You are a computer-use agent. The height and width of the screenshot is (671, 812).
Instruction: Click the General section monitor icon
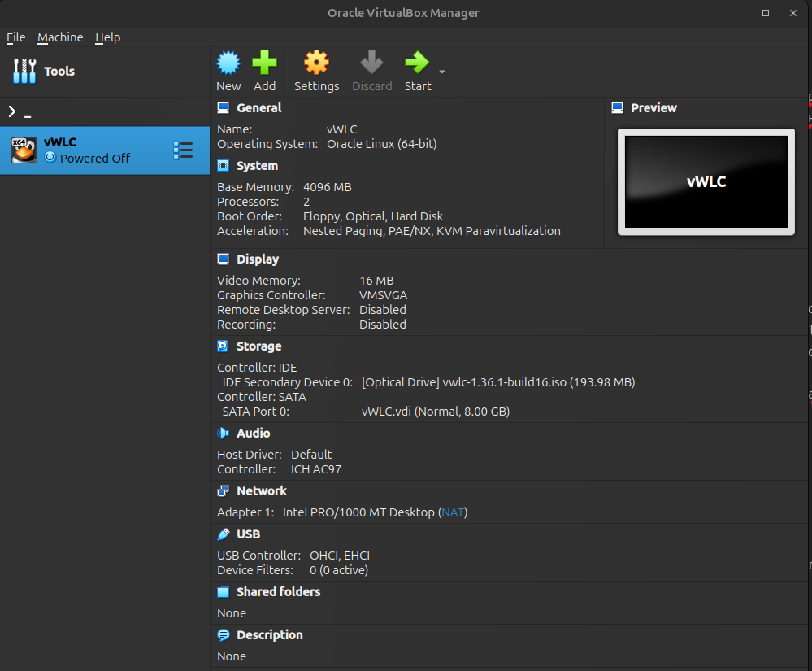(224, 108)
